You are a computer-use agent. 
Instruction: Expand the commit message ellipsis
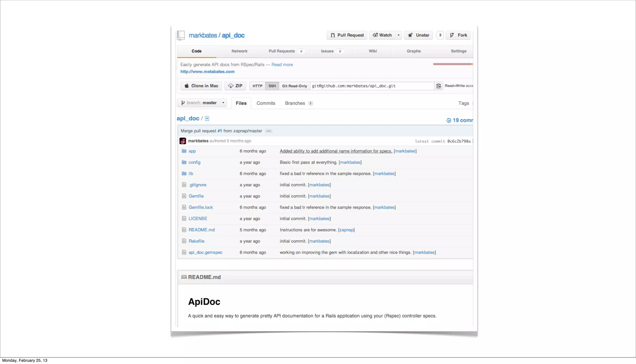pos(269,131)
